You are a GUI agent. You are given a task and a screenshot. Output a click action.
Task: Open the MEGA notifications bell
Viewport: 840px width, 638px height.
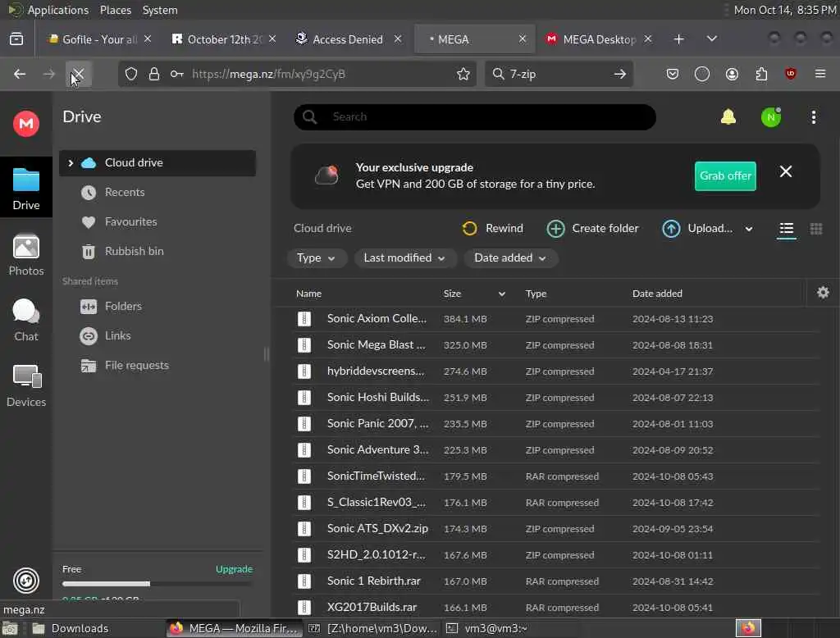click(728, 116)
